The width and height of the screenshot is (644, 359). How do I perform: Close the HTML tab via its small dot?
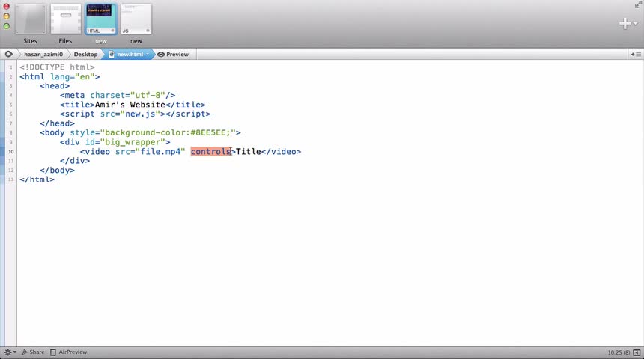(x=112, y=31)
